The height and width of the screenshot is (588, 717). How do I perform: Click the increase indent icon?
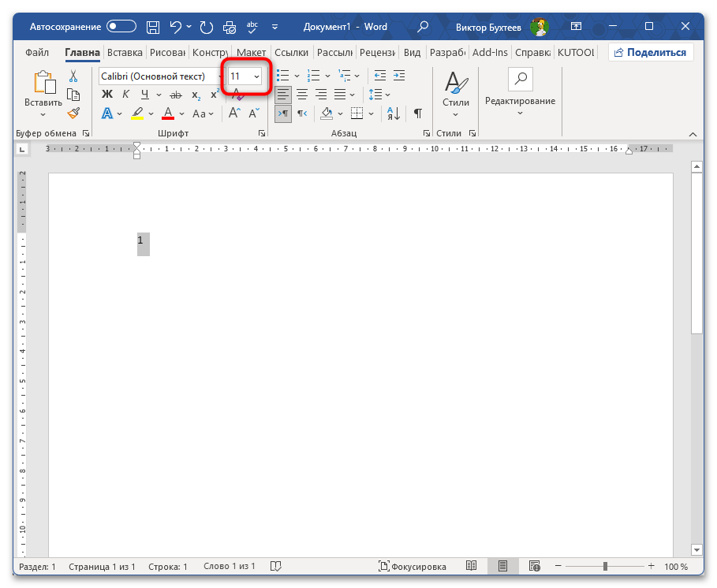(x=399, y=76)
